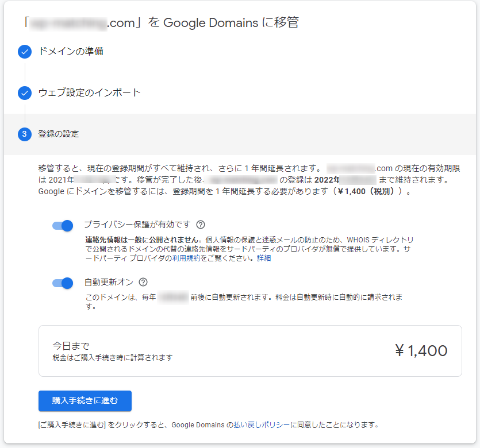
Task: Toggle the 自動更新オン auto-renew switch
Action: 63,283
